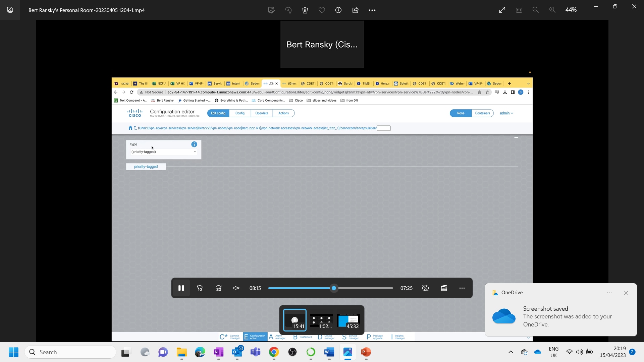Skip back 10 seconds in the video
Viewport: 644px width, 362px height.
click(x=200, y=288)
